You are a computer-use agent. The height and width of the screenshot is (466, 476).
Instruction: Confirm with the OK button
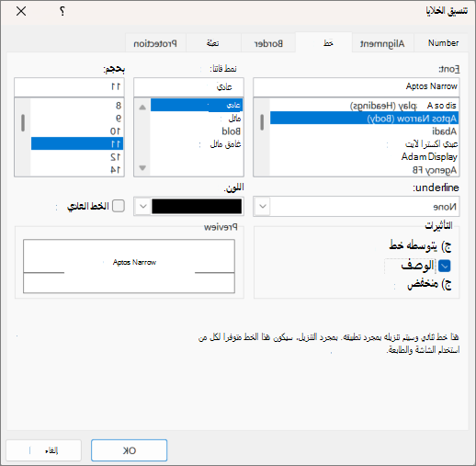(x=129, y=450)
